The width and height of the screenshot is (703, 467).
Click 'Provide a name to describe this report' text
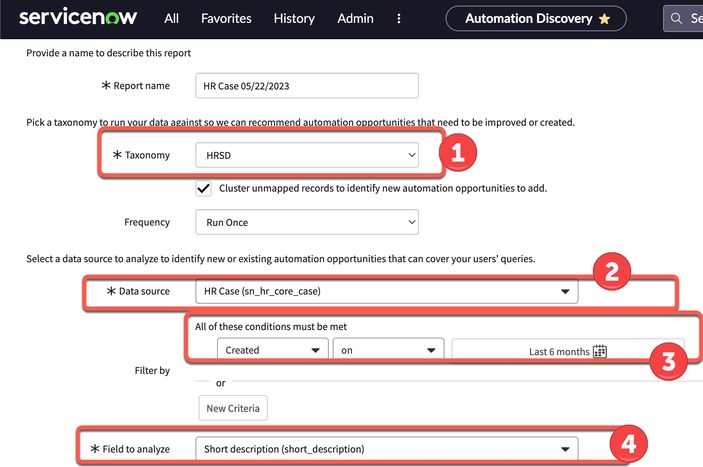[x=108, y=53]
